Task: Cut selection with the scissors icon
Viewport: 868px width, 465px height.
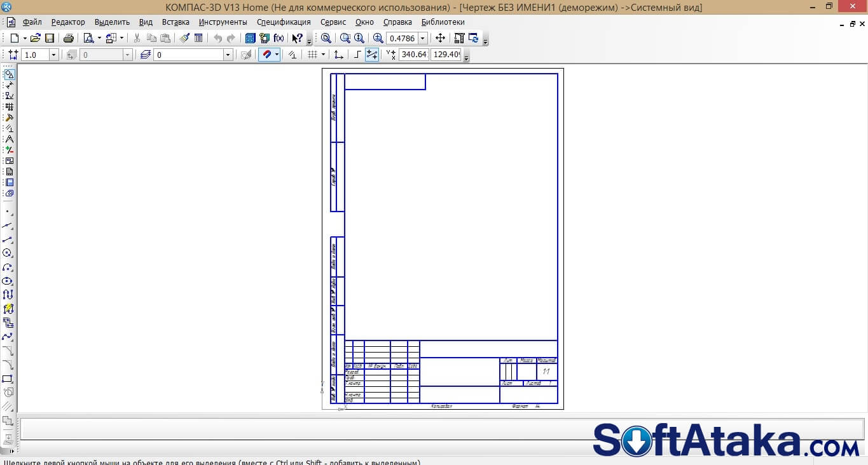Action: click(x=137, y=38)
